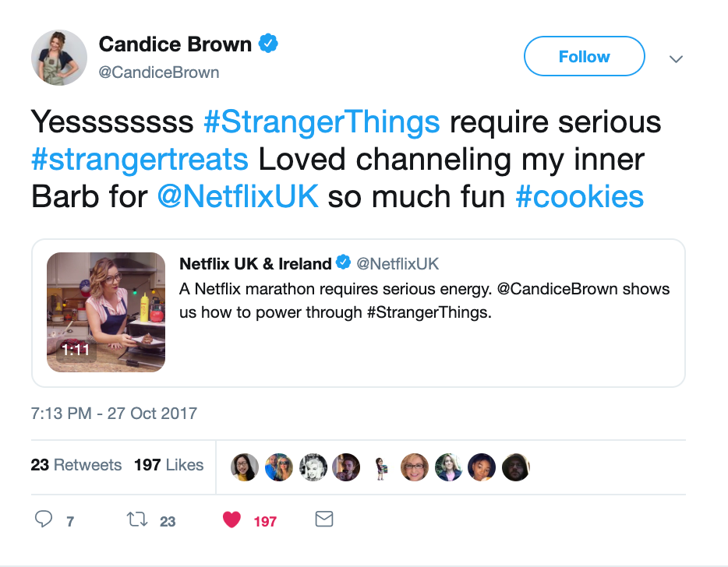Viewport: 728px width, 567px height.
Task: Expand tweet options chevron menu
Action: click(x=676, y=58)
